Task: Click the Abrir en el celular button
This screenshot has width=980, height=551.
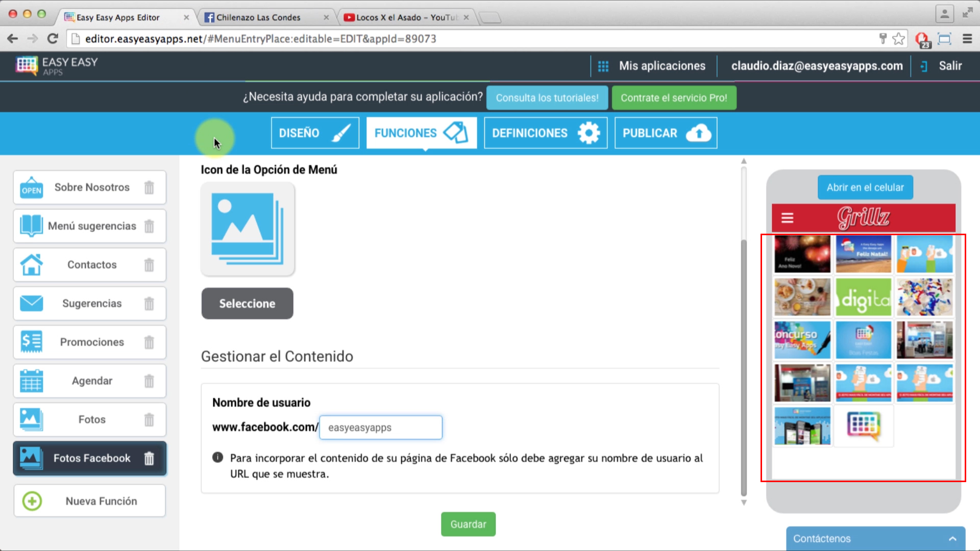Action: [864, 187]
